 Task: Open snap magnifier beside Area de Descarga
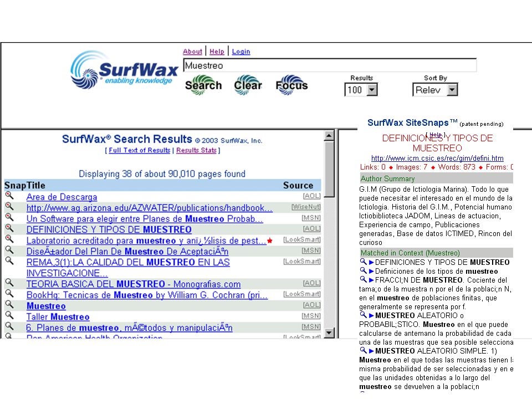click(x=9, y=196)
